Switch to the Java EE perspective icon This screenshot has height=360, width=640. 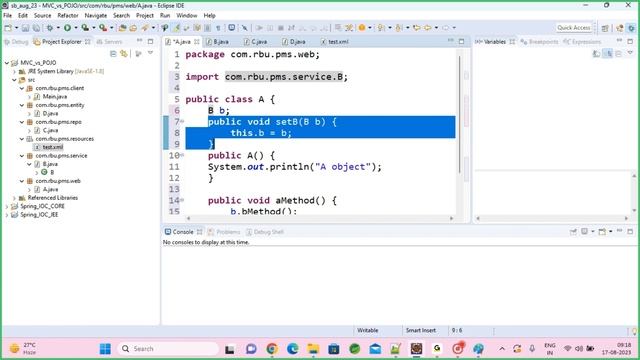[620, 28]
